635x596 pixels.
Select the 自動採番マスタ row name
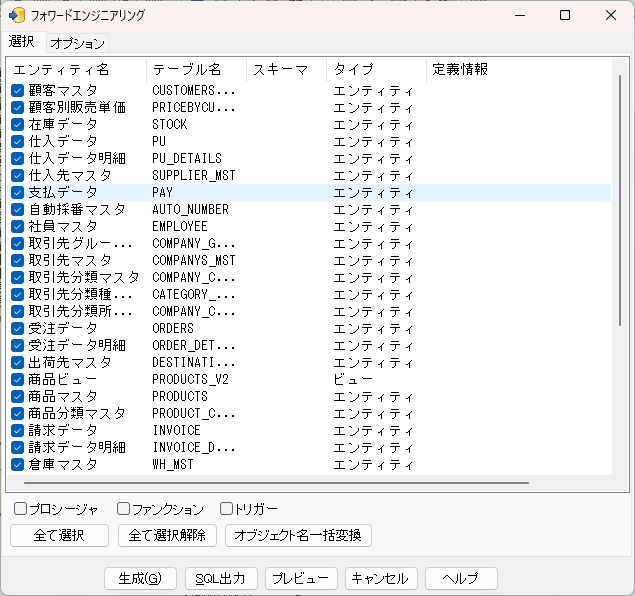click(x=77, y=209)
